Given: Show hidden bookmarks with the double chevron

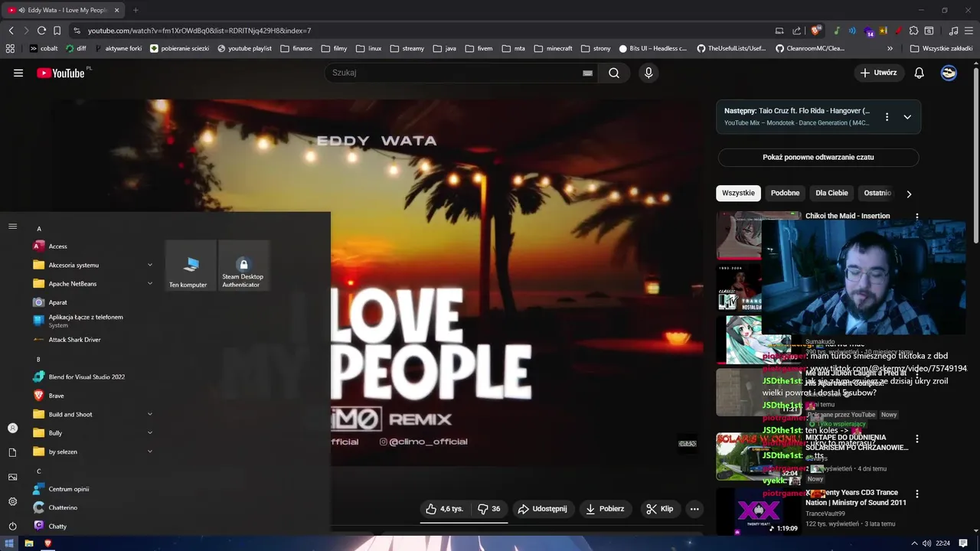Looking at the screenshot, I should click(x=890, y=48).
